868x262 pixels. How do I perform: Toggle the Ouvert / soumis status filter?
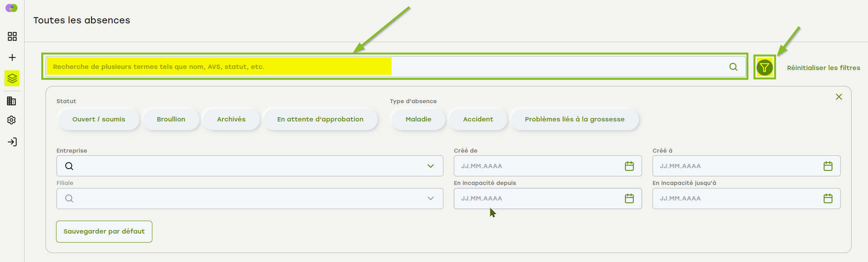pyautogui.click(x=99, y=120)
